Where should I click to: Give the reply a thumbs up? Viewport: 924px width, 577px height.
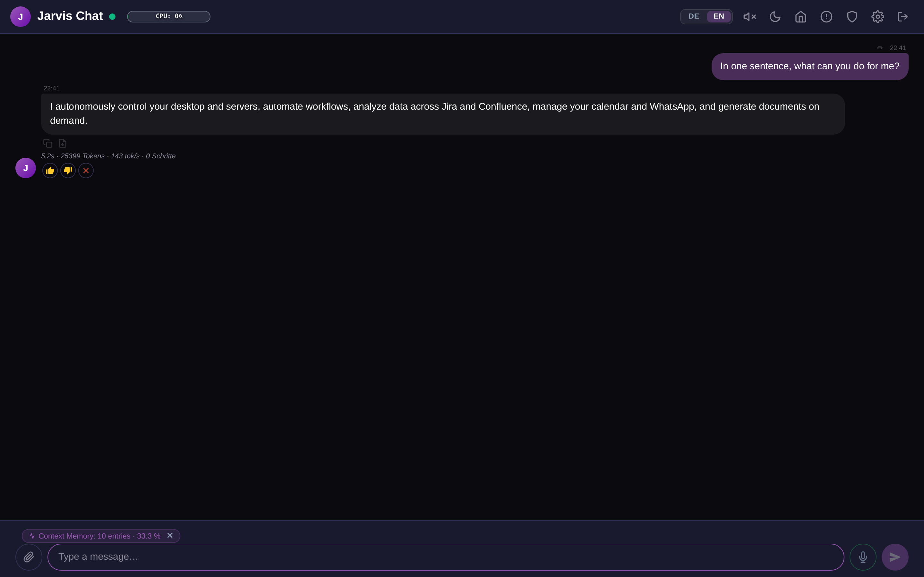coord(50,171)
